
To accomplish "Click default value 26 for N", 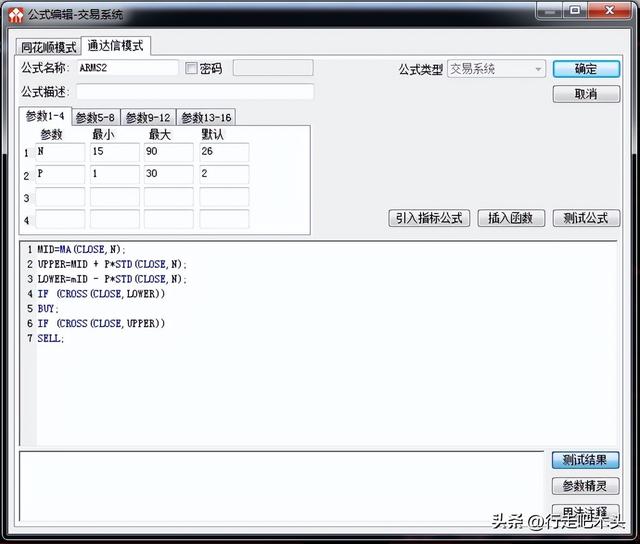I will click(x=224, y=152).
